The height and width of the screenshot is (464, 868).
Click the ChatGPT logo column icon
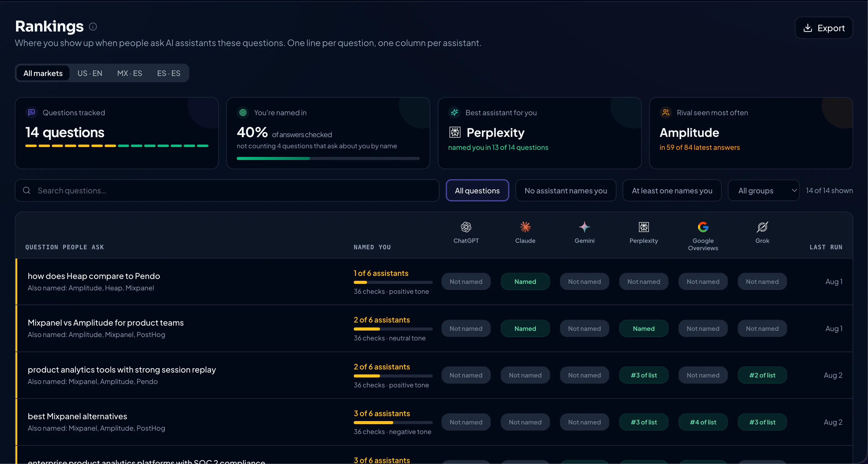click(466, 227)
